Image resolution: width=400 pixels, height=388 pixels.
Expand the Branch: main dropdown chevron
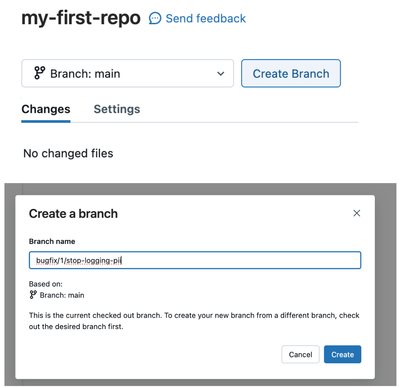click(x=221, y=73)
